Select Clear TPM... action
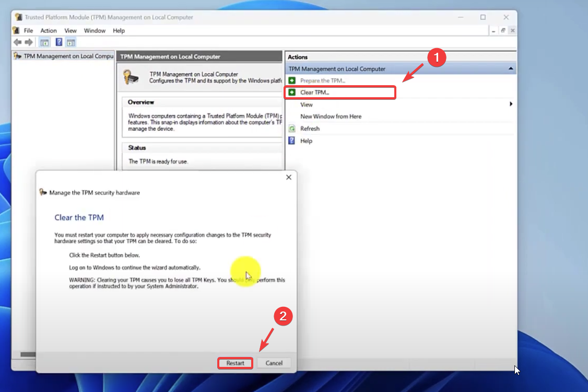The width and height of the screenshot is (588, 392). click(x=314, y=93)
